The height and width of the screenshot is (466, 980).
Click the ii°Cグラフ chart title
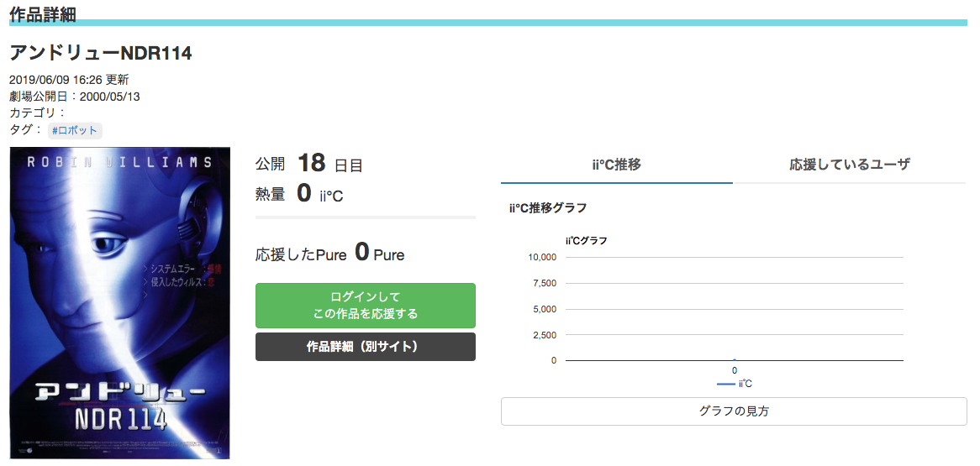tap(587, 241)
